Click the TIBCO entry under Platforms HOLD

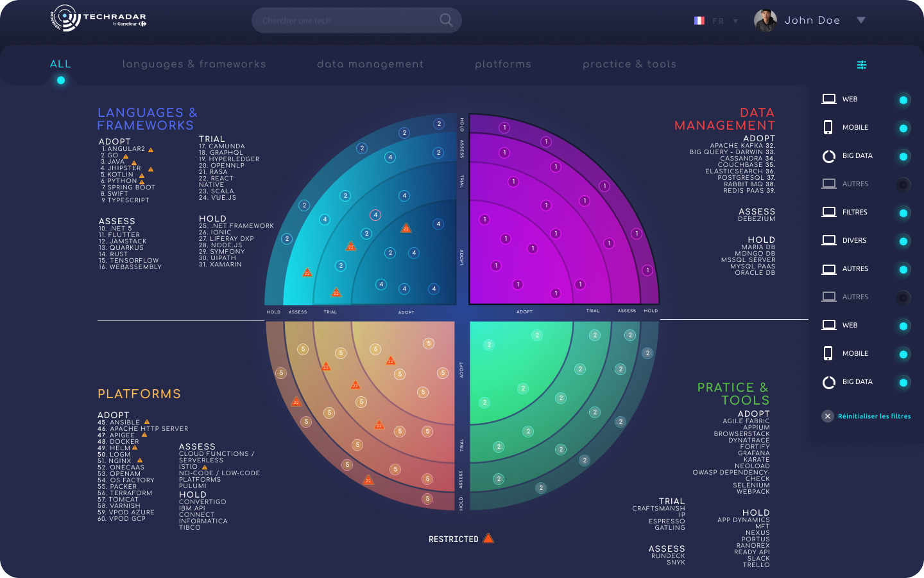pos(190,528)
